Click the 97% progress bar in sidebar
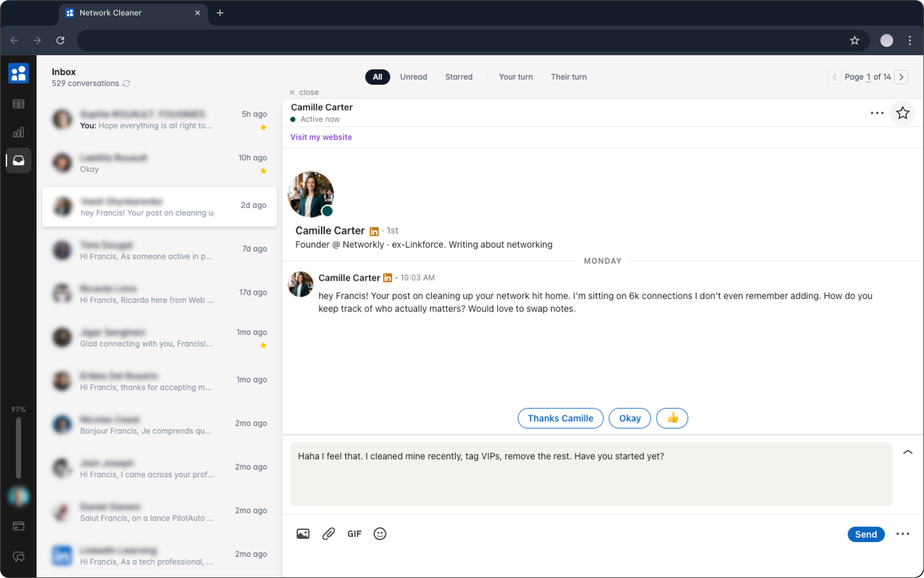The height and width of the screenshot is (578, 924). (x=19, y=448)
